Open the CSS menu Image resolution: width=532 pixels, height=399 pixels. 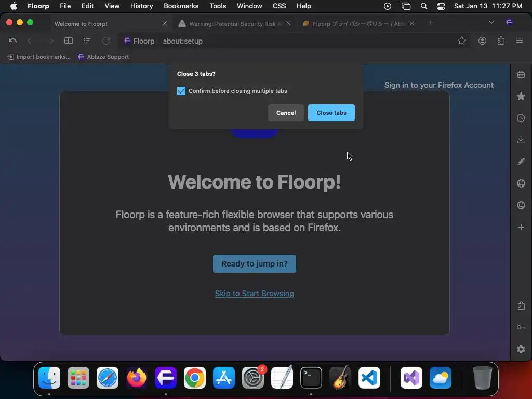[279, 6]
